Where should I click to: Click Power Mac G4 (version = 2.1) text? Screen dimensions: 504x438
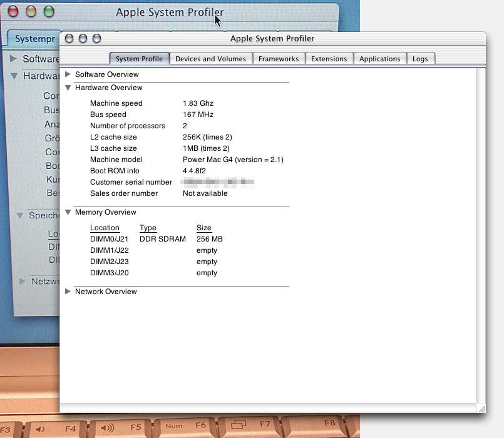233,160
